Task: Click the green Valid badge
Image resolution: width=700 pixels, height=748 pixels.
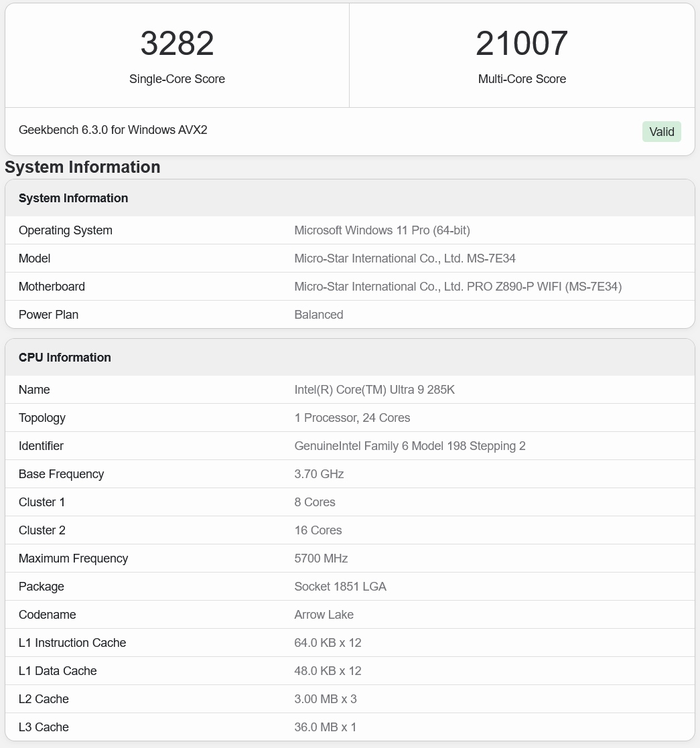Action: [x=661, y=131]
